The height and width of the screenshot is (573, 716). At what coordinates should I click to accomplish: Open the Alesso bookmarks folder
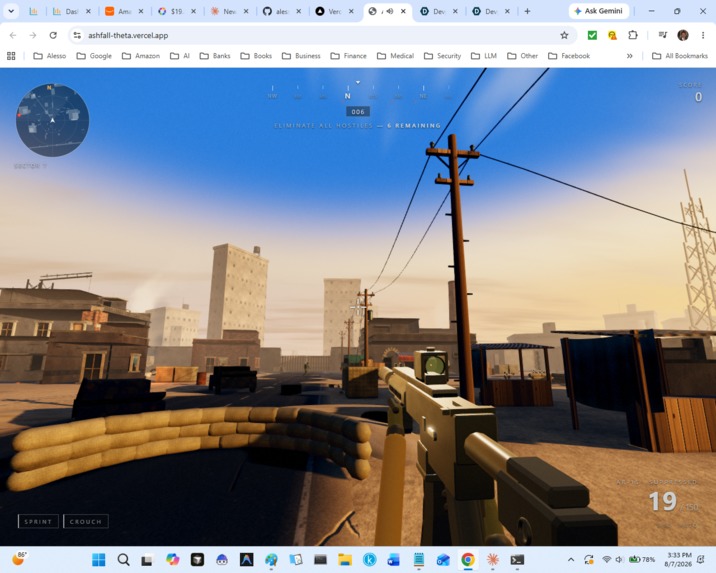click(x=50, y=56)
